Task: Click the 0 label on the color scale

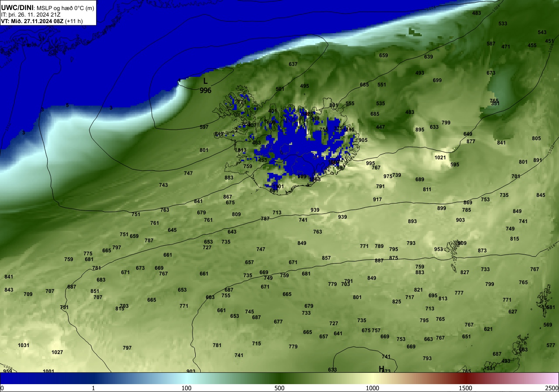Action: (x=2, y=388)
